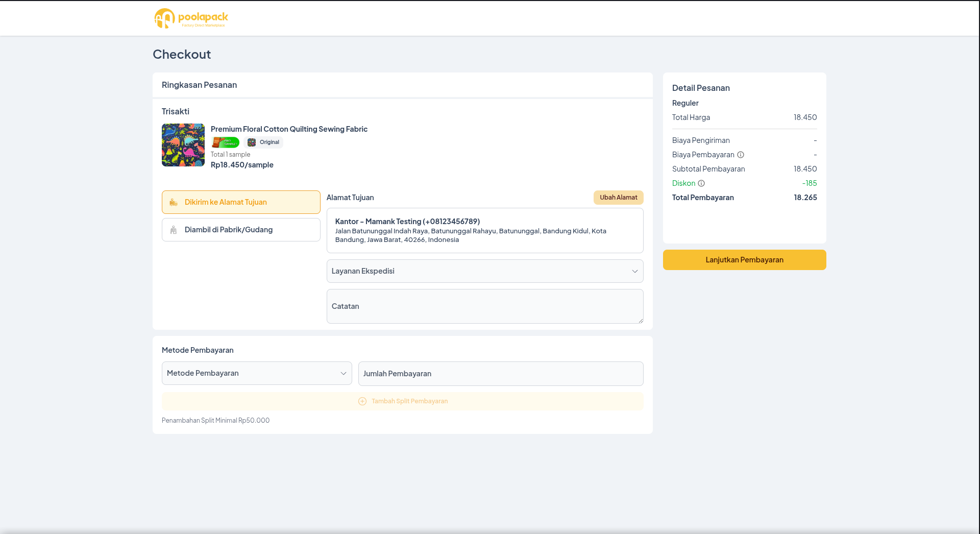Open the Metode Pembayaran dropdown

click(257, 373)
